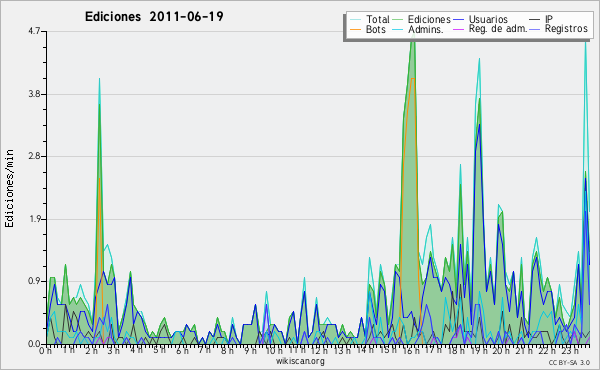Image resolution: width=600 pixels, height=370 pixels.
Task: Click the y-axis label 'Ediciones/min'
Action: coord(9,188)
